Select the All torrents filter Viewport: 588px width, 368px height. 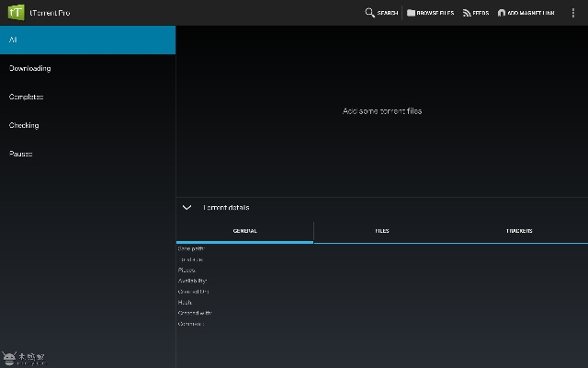click(x=87, y=40)
